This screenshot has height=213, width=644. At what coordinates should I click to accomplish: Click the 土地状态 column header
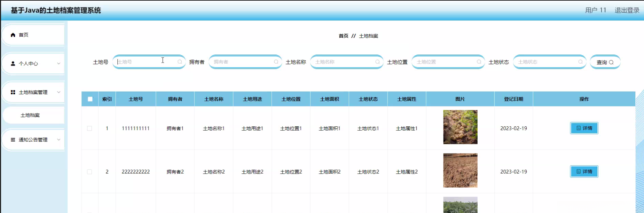pyautogui.click(x=368, y=99)
